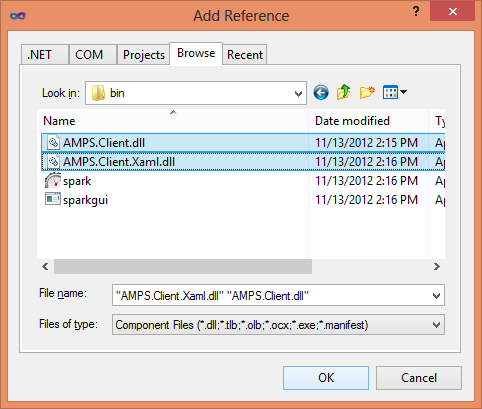Sort by Date modified column header
The image size is (482, 409).
[x=368, y=121]
